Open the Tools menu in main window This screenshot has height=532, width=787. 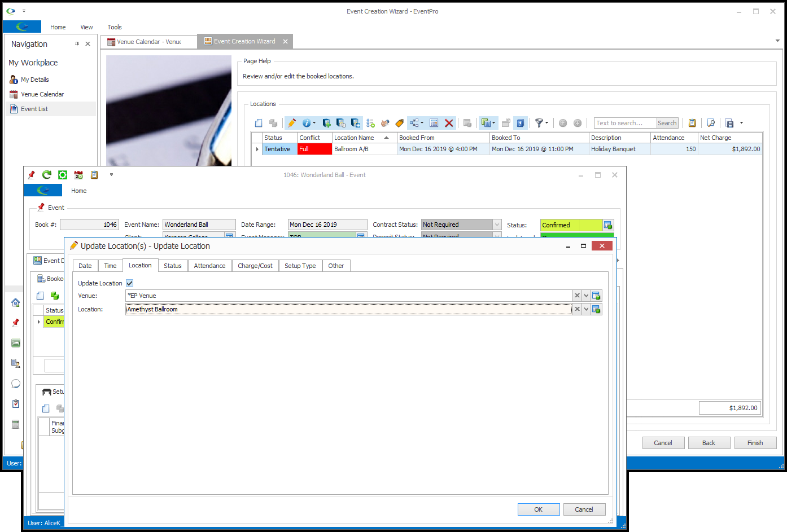(x=115, y=27)
